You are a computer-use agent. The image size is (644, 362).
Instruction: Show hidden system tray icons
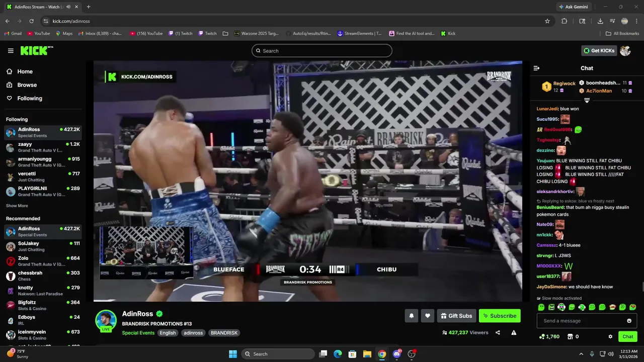[x=581, y=354]
